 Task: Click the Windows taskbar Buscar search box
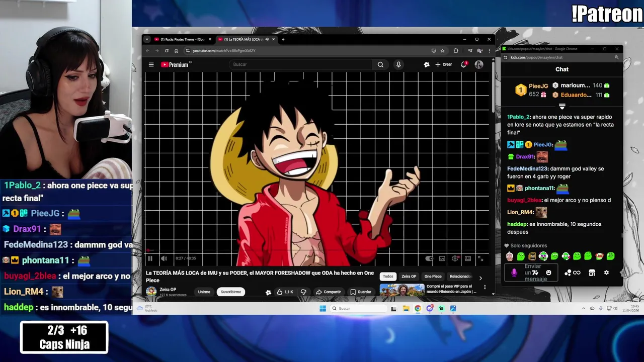pyautogui.click(x=359, y=308)
